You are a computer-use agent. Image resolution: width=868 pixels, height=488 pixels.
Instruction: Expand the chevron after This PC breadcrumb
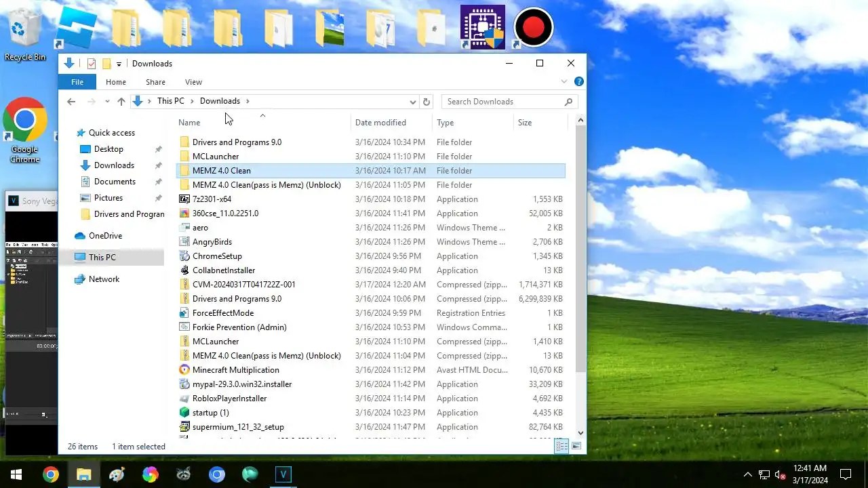click(192, 101)
